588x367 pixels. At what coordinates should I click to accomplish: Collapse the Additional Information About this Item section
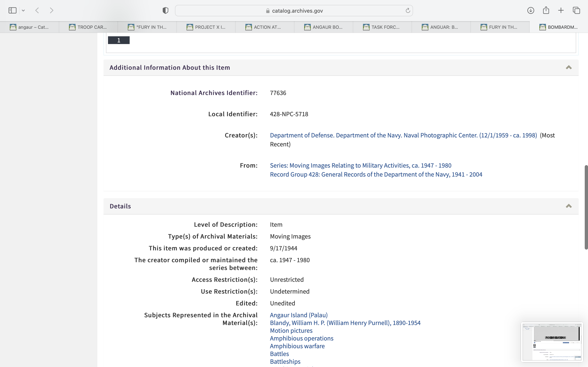coord(569,67)
